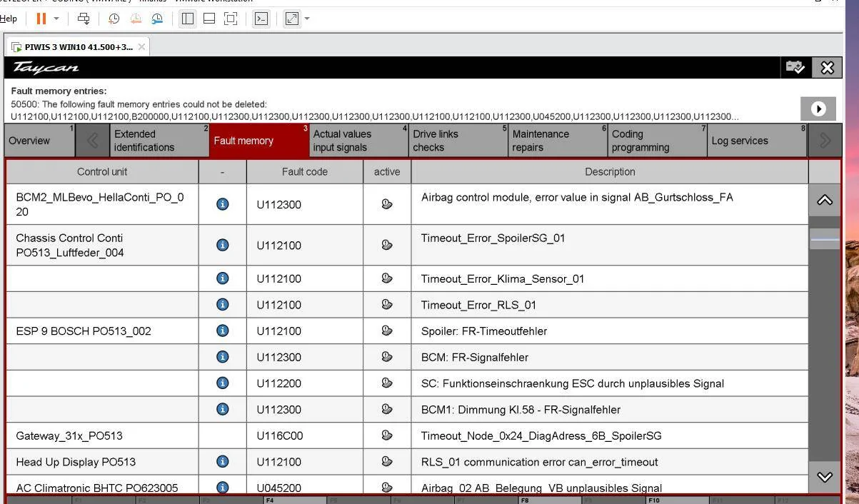859x504 pixels.
Task: Click the scroll up chevron in fault list
Action: tap(825, 201)
